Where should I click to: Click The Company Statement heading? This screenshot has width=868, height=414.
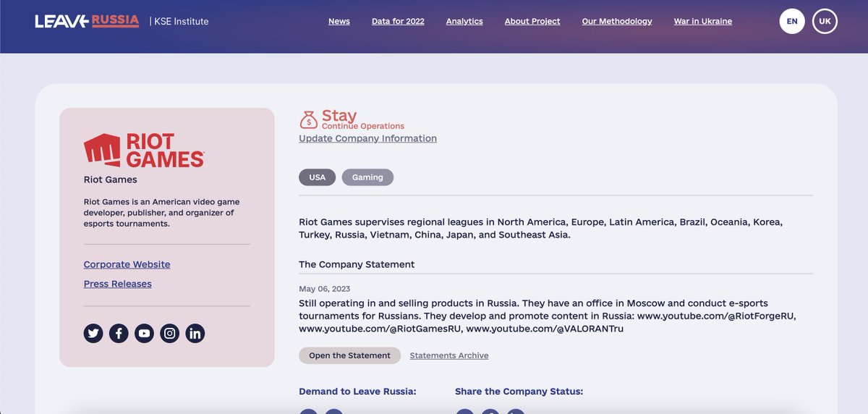pyautogui.click(x=357, y=264)
